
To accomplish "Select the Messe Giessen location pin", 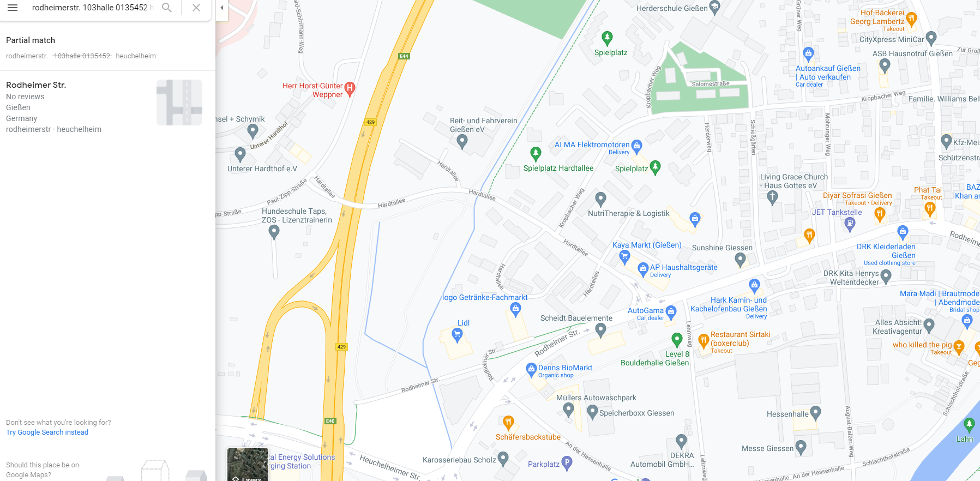I will (801, 448).
